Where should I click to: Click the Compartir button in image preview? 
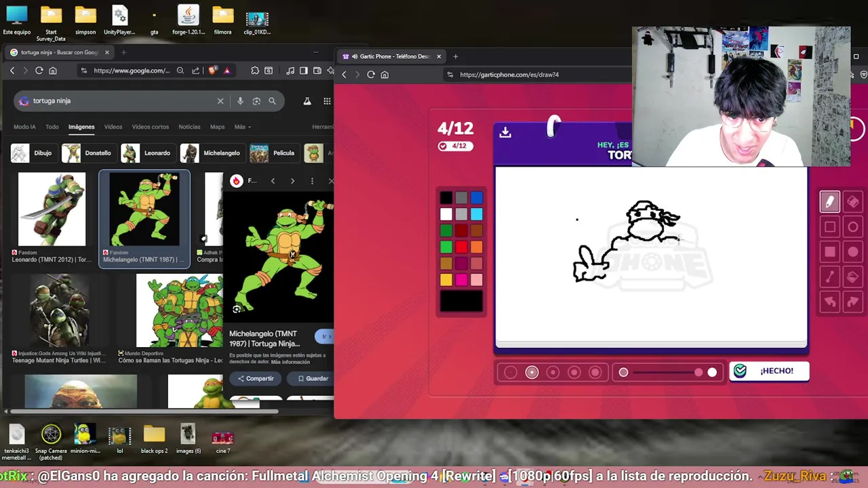pos(256,379)
